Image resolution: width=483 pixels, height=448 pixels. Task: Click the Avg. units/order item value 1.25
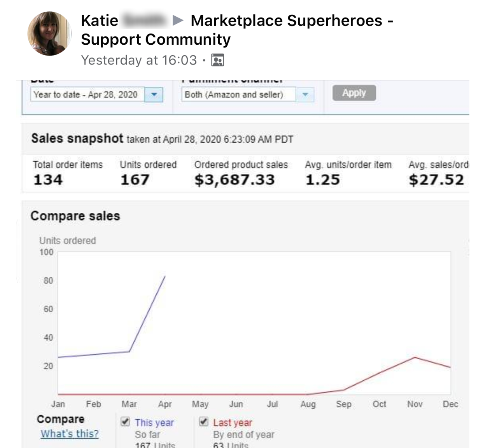[x=322, y=180]
